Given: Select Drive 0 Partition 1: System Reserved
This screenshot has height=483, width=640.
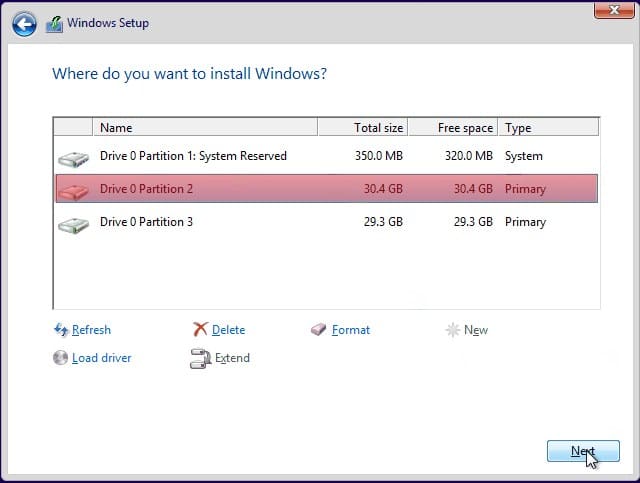Looking at the screenshot, I should pyautogui.click(x=327, y=156).
